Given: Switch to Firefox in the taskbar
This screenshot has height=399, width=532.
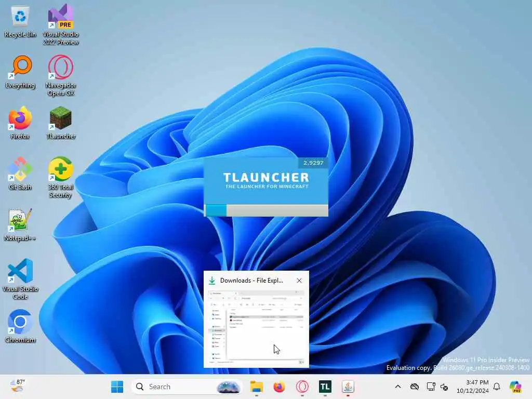Looking at the screenshot, I should click(x=279, y=387).
